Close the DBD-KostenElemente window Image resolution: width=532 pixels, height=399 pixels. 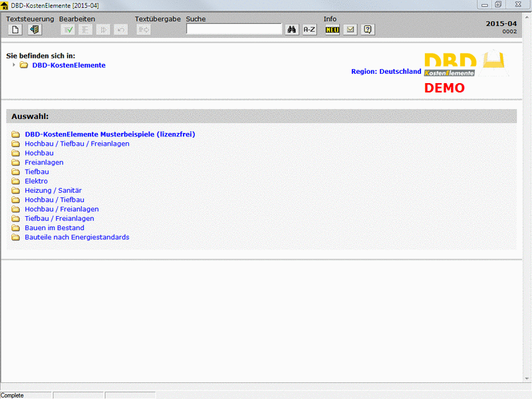[518, 5]
